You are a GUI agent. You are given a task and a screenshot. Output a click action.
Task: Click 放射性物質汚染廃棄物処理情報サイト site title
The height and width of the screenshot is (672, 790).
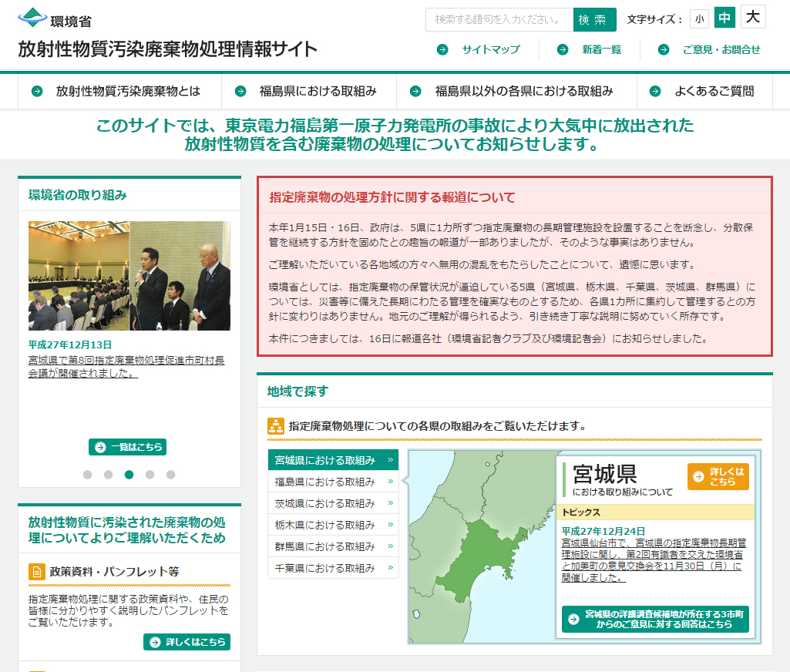[168, 49]
